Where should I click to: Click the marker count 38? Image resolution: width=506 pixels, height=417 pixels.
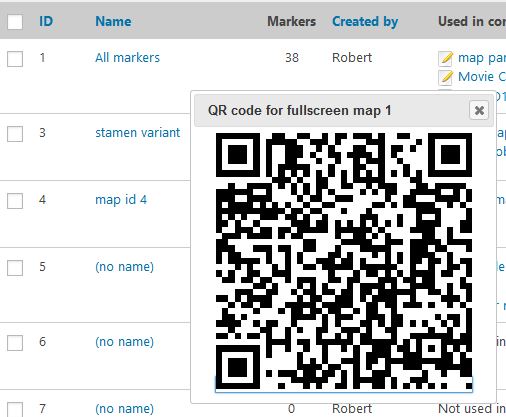292,58
